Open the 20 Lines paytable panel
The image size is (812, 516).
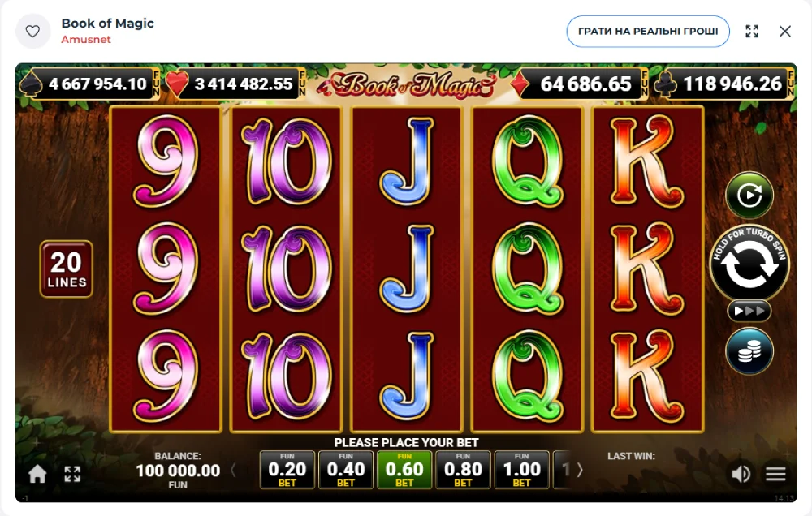(x=67, y=269)
